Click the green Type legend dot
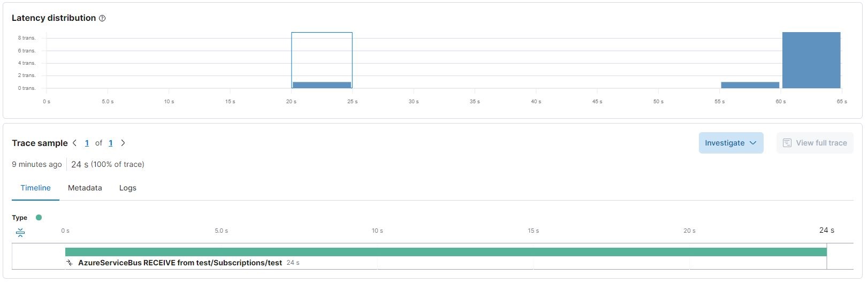This screenshot has width=868, height=283. click(x=39, y=217)
